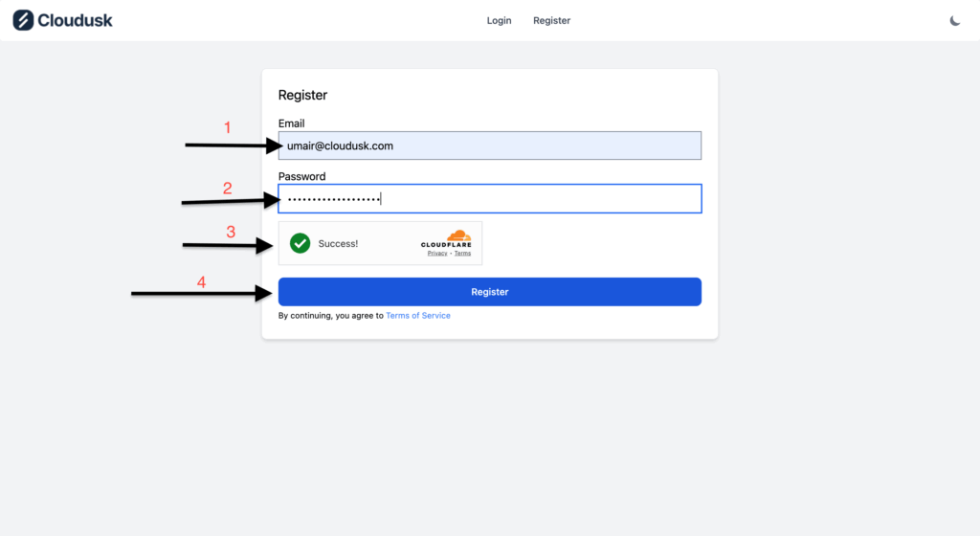Image resolution: width=980 pixels, height=536 pixels.
Task: Select Register in the top navigation
Action: [x=551, y=20]
